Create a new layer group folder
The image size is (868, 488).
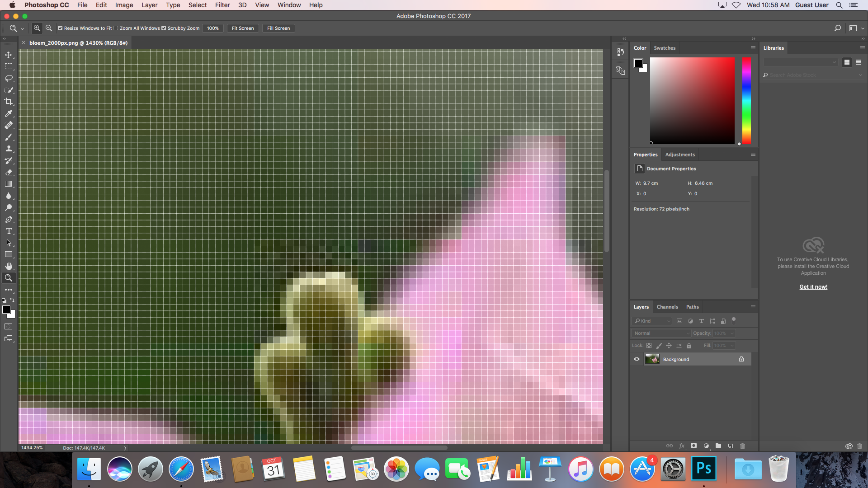tap(718, 446)
